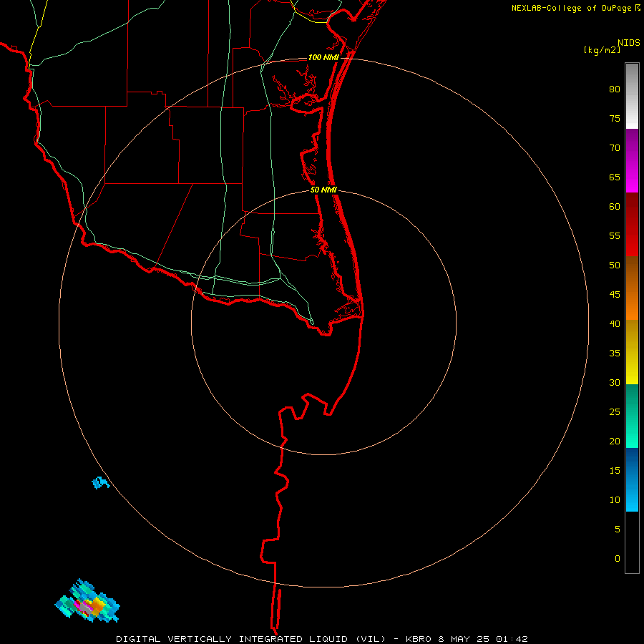Click the multicolored storm cell with magenta core

(87, 602)
